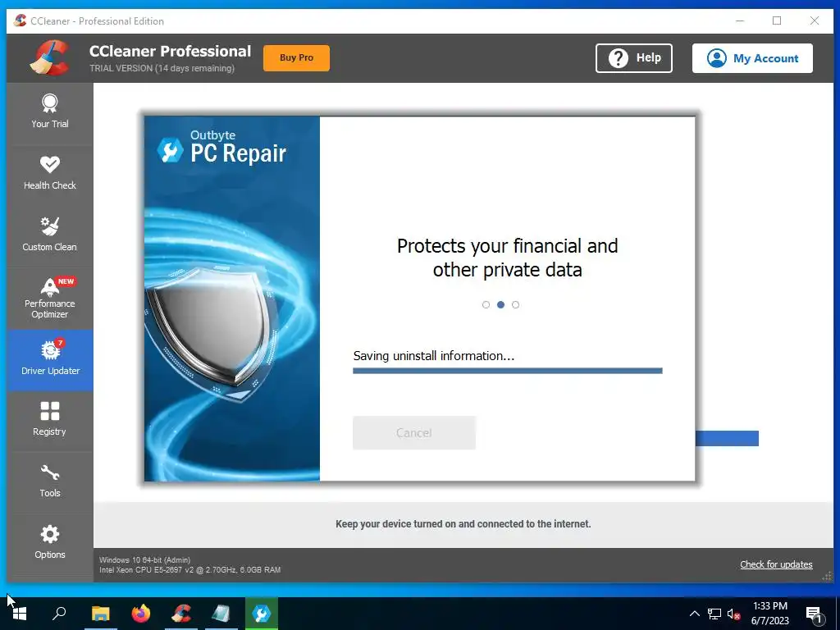The height and width of the screenshot is (630, 840).
Task: Click Cancel in the installer dialog
Action: click(414, 433)
